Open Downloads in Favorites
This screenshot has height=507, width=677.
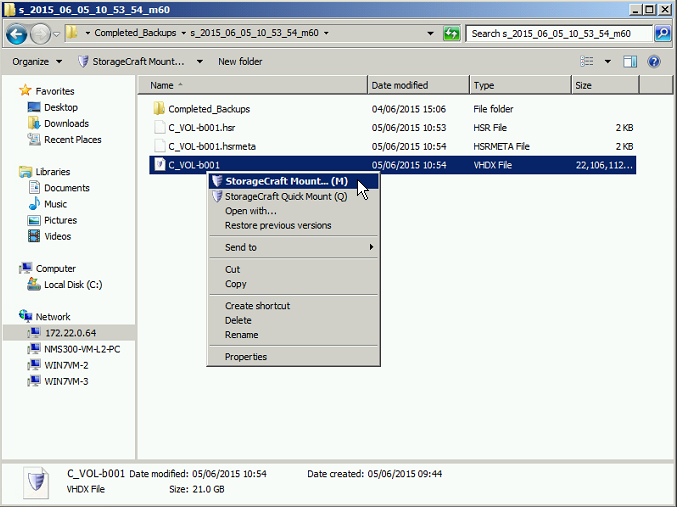point(58,124)
